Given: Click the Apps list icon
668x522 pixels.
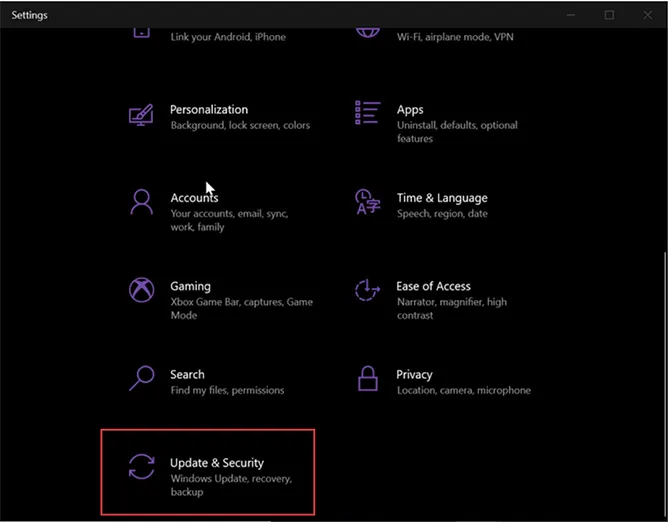Looking at the screenshot, I should tap(368, 113).
